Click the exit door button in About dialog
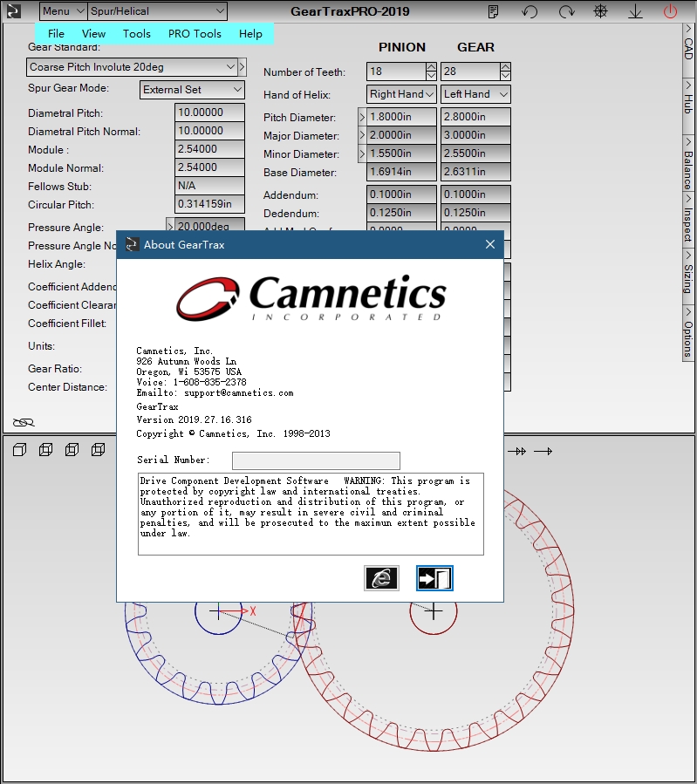 click(434, 578)
